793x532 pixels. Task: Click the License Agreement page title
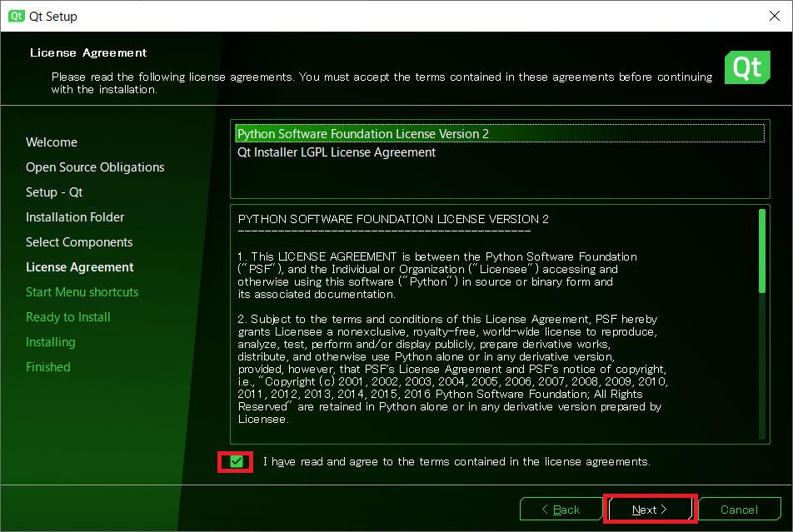[x=88, y=52]
